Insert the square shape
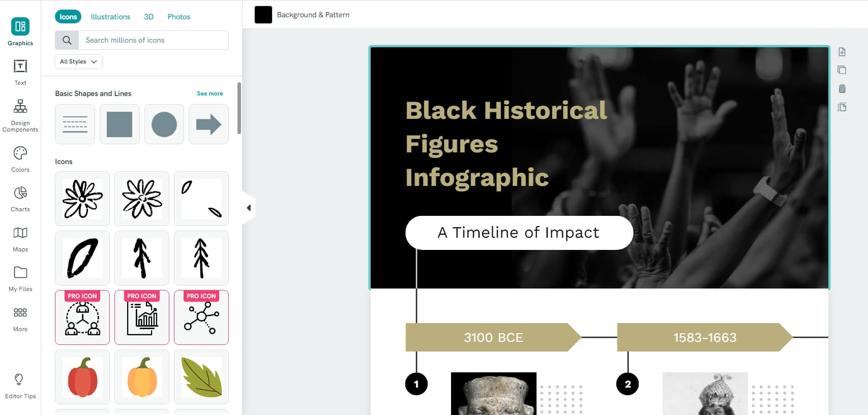 tap(119, 124)
